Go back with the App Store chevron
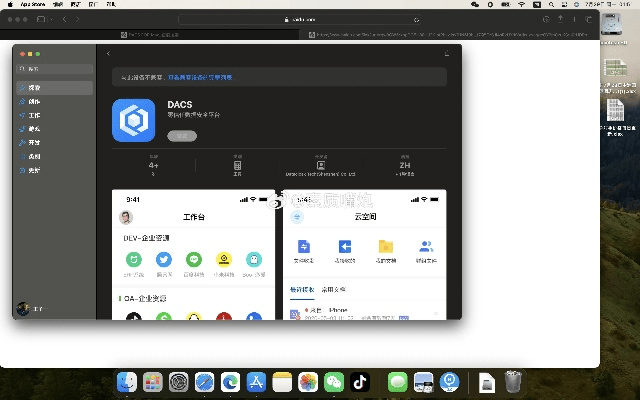This screenshot has width=640, height=400. [108, 53]
